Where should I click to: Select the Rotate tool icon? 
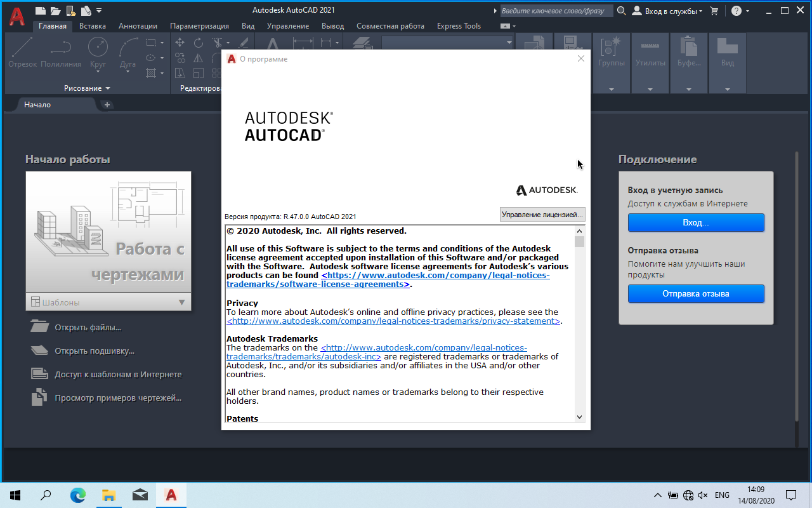pyautogui.click(x=199, y=43)
